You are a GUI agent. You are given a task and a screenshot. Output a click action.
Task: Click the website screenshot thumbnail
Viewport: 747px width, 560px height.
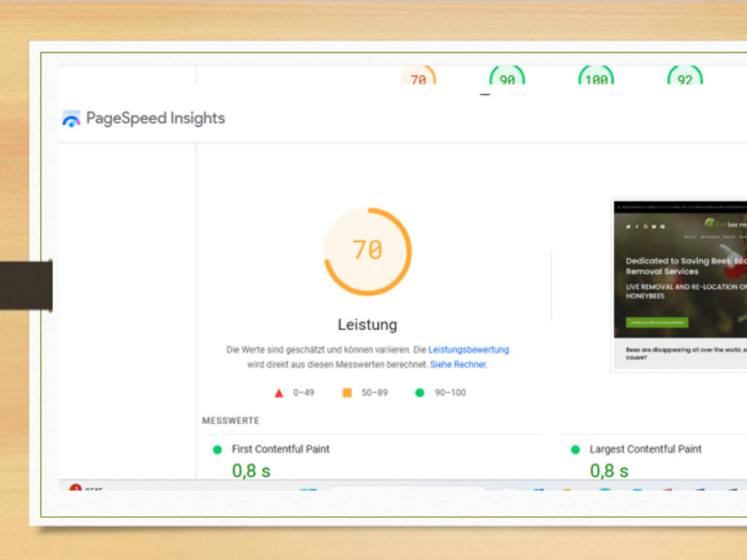point(680,285)
